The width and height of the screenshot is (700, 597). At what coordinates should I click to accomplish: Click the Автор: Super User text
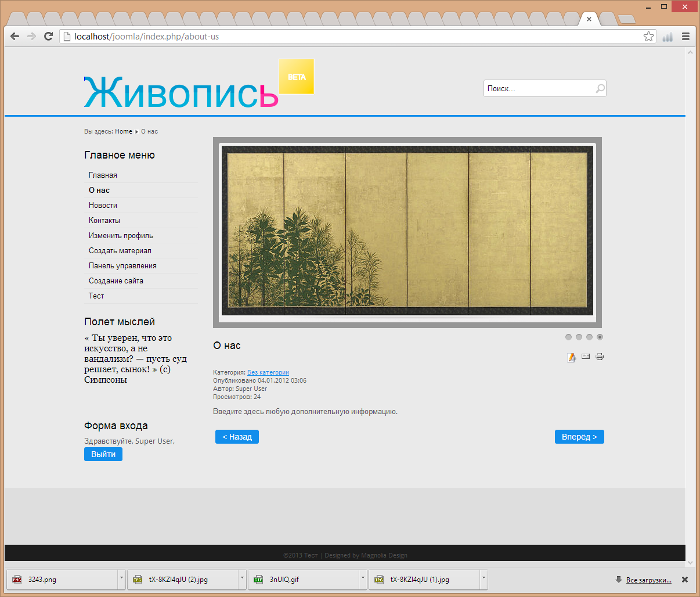point(240,389)
